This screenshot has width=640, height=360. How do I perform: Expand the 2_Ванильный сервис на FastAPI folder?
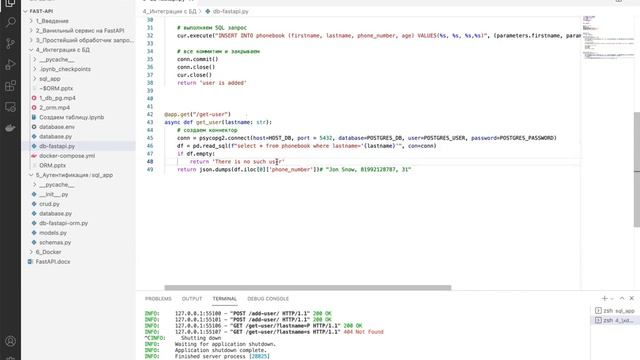31,31
